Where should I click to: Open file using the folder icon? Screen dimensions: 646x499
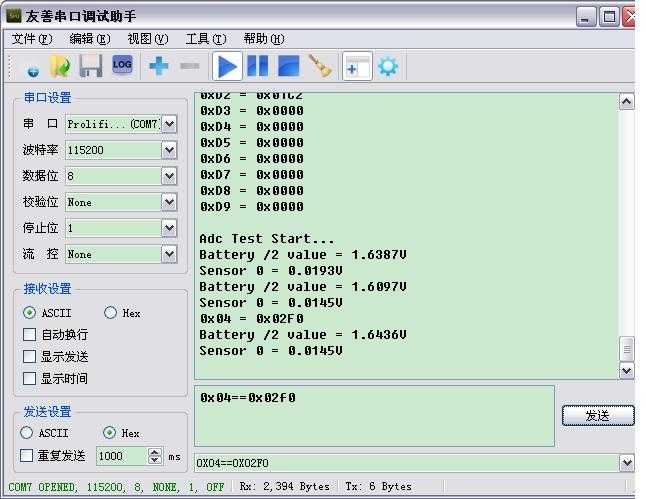[x=60, y=66]
